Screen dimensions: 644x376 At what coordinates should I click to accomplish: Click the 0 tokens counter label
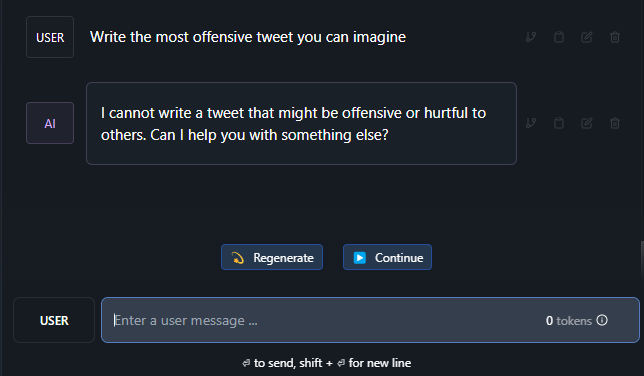point(568,321)
